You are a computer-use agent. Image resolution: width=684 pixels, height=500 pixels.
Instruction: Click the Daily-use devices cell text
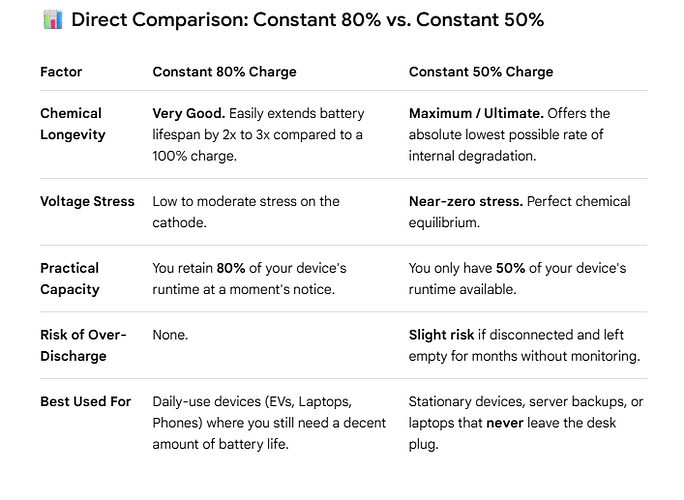click(269, 423)
